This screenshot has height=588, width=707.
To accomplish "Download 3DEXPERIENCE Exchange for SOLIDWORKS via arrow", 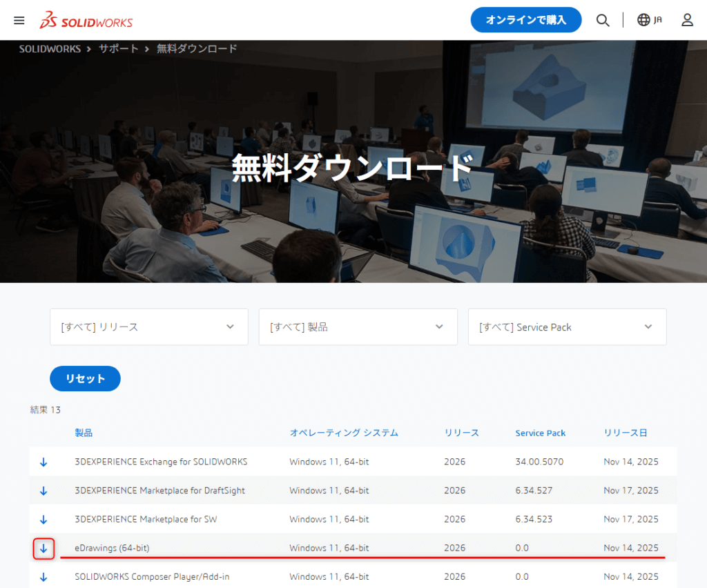I will [43, 462].
